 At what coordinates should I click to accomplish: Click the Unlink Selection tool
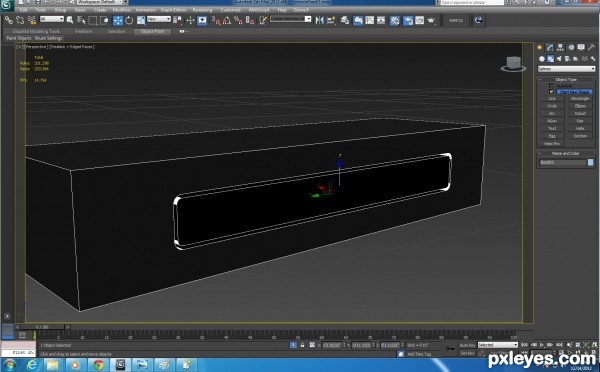pyautogui.click(x=20, y=20)
